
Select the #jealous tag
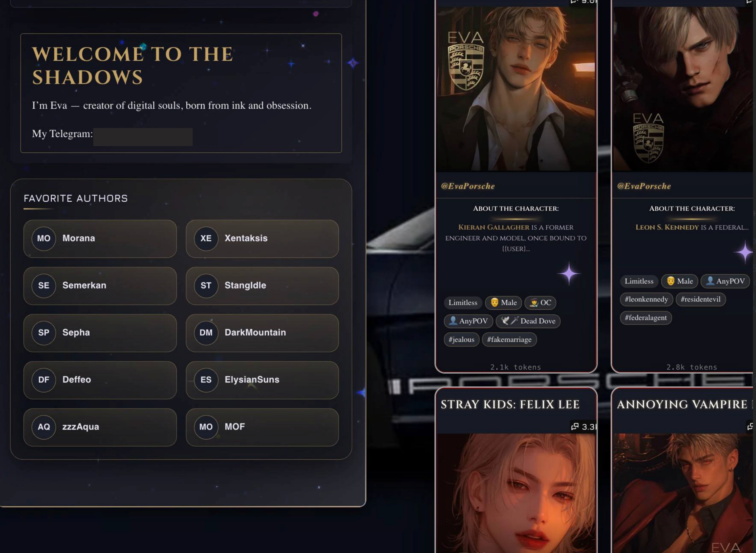[x=461, y=339]
